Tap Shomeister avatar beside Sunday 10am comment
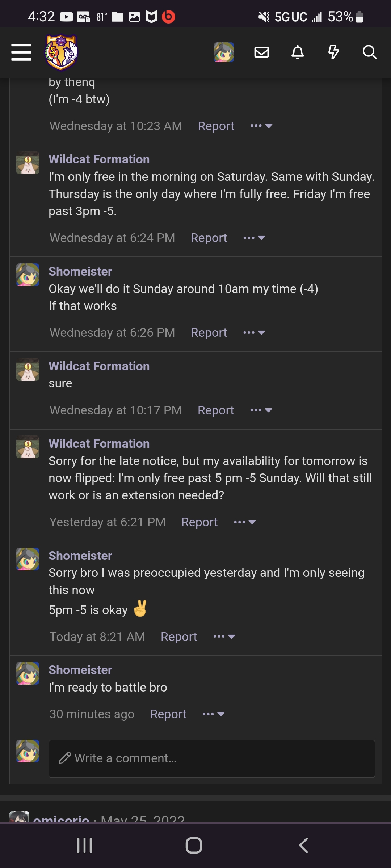 [x=28, y=275]
